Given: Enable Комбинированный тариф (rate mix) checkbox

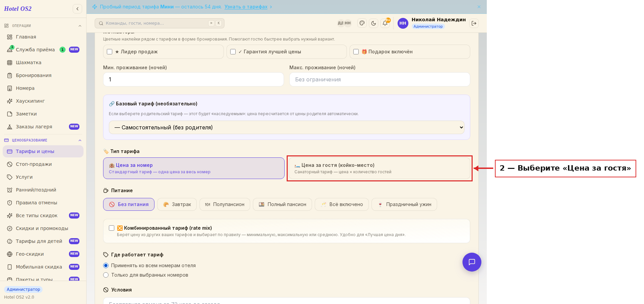Looking at the screenshot, I should [112, 228].
